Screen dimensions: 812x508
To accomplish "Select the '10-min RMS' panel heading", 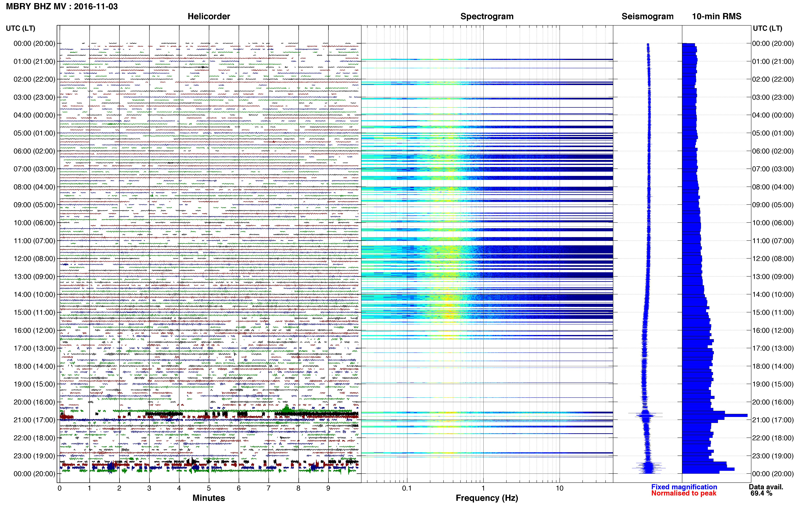I will (x=717, y=16).
